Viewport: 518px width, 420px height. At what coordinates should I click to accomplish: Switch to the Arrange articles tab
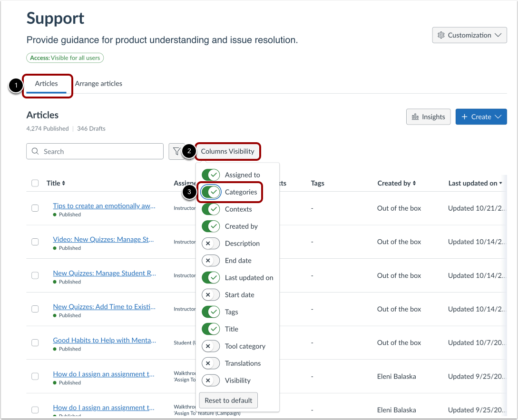coord(98,83)
